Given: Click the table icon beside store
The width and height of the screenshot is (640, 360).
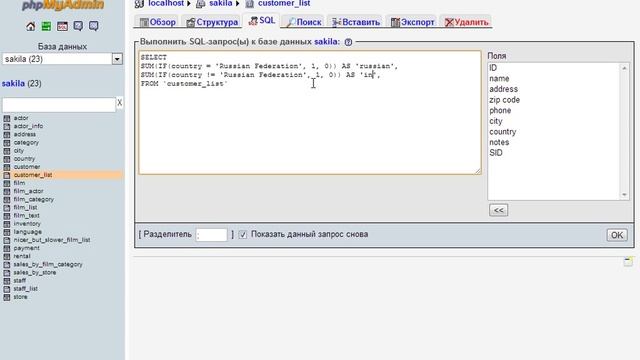Looking at the screenshot, I should click(7, 297).
